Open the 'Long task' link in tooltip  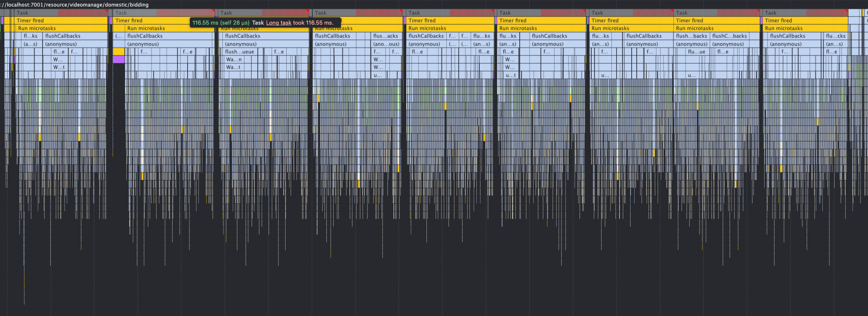click(x=279, y=23)
